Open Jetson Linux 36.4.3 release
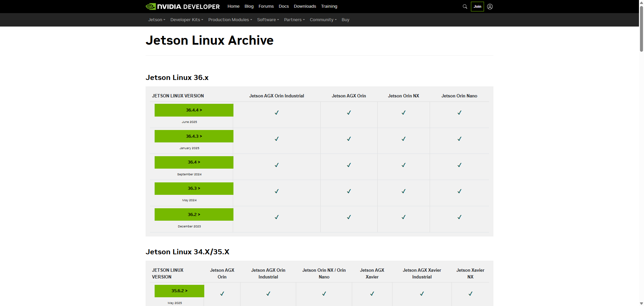This screenshot has width=644, height=306. pos(194,136)
